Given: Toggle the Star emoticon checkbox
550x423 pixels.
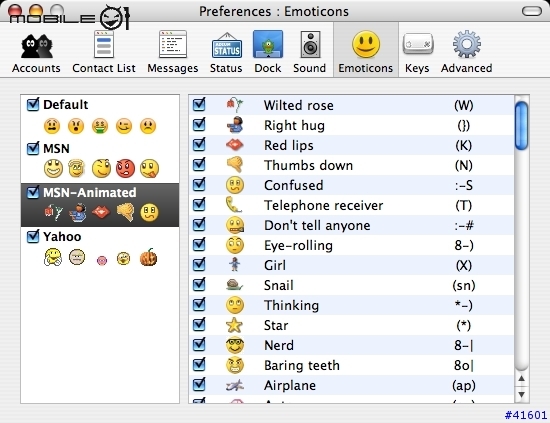Looking at the screenshot, I should click(199, 324).
